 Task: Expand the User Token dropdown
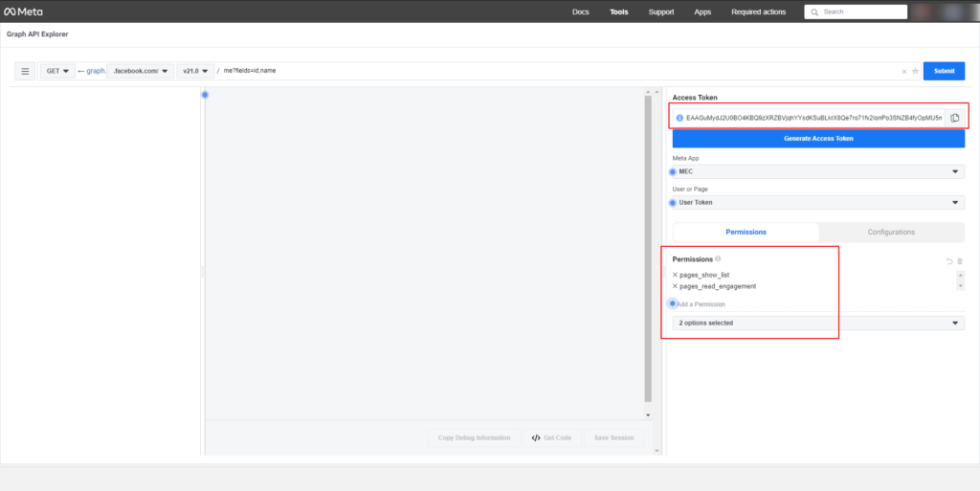(817, 202)
